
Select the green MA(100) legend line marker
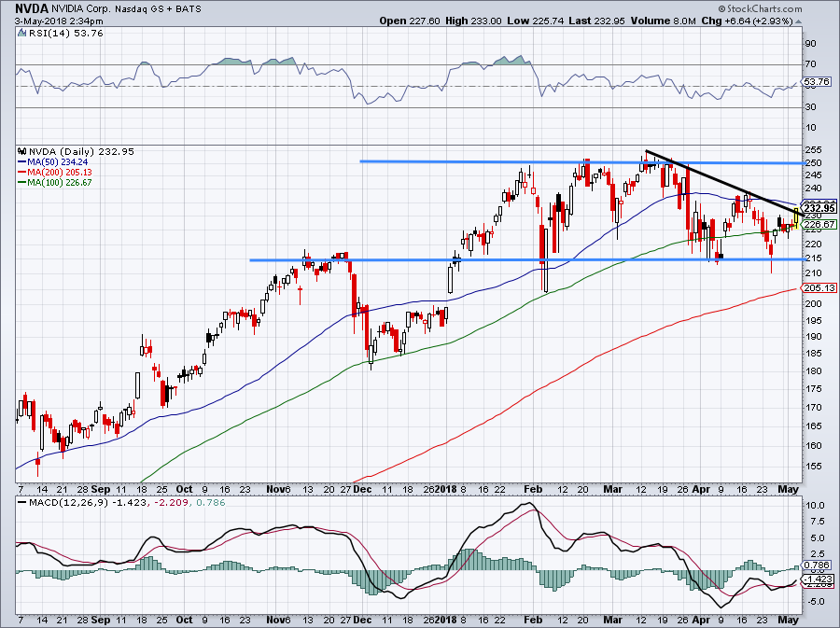[x=22, y=182]
